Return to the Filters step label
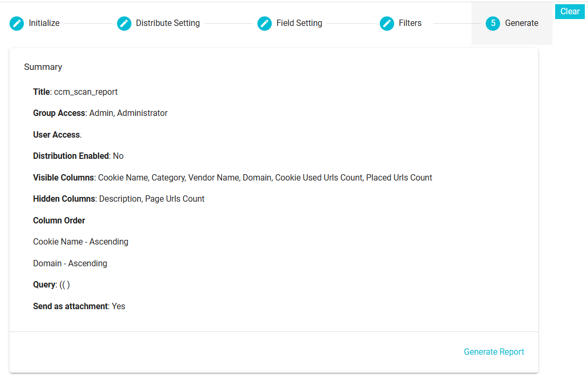 (x=410, y=23)
